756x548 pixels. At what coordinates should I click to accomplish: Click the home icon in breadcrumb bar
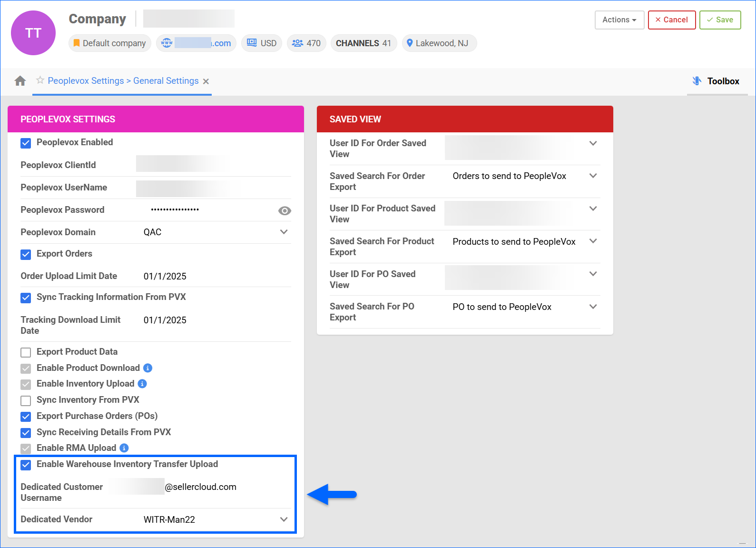[20, 81]
